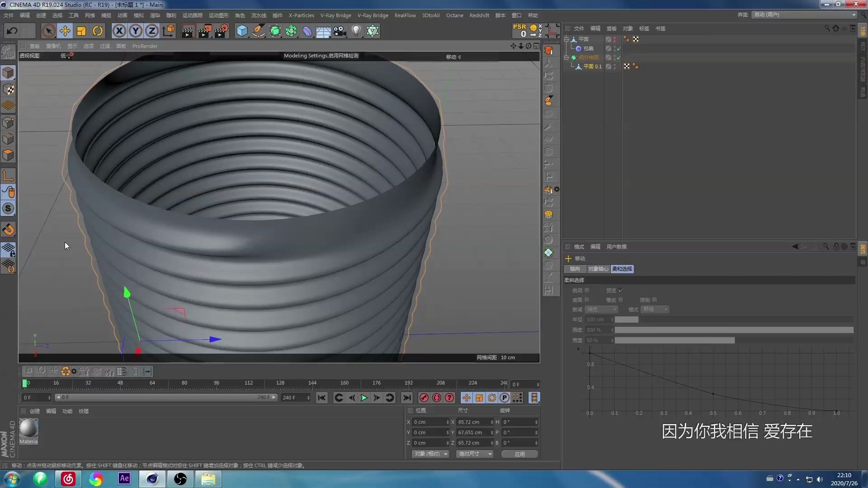
Task: Enable the 启用 checkbox in 柔和选择 panel
Action: pyautogui.click(x=586, y=291)
